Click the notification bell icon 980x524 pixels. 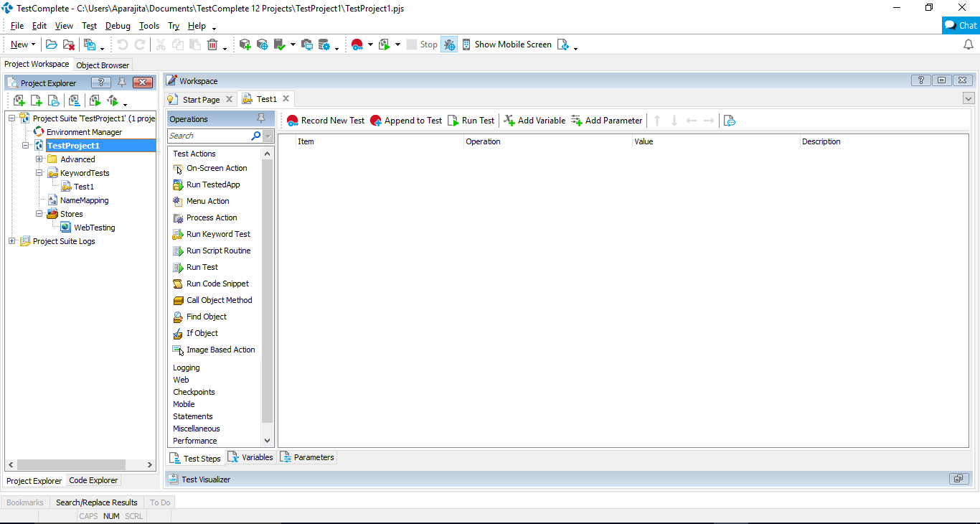click(968, 45)
